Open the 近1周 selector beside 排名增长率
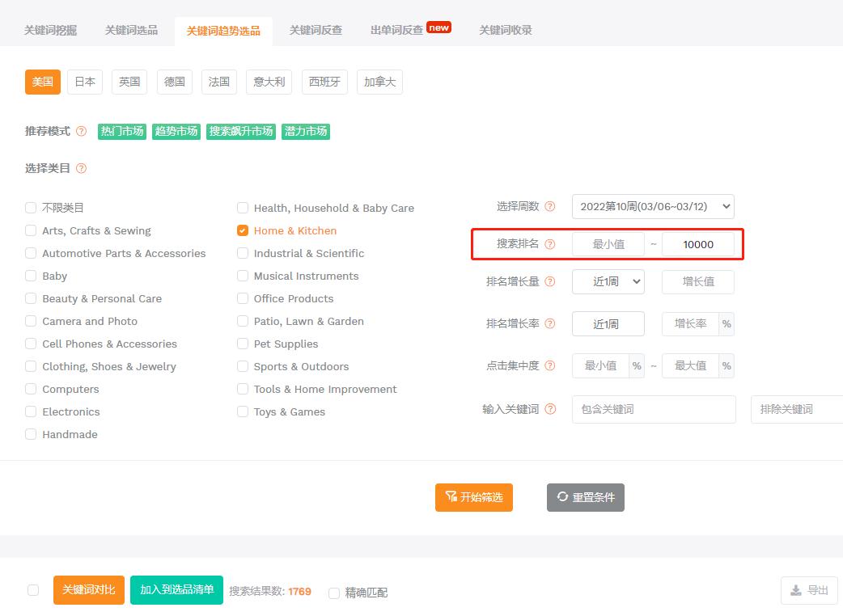 click(608, 323)
